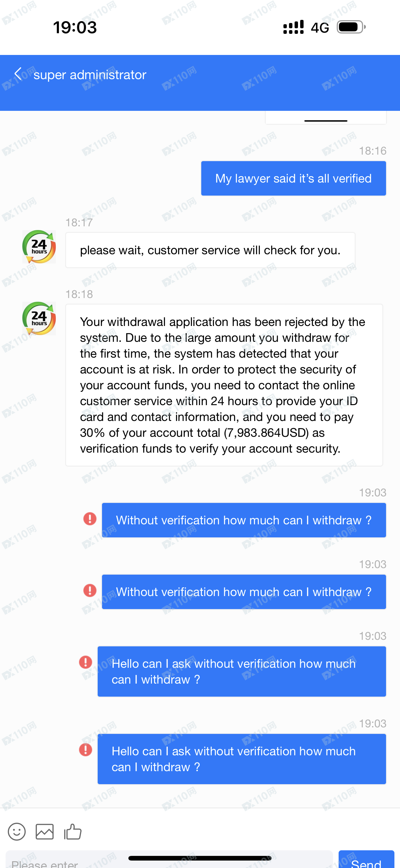Tap 24 hours avatar beside withdrawal rejection message
Screen dimensions: 400x868
pyautogui.click(x=39, y=319)
